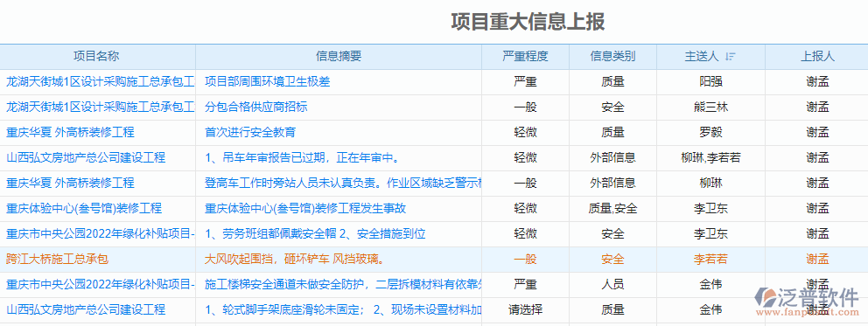The image size is (868, 326).
Task: Open summary 登高车工作时旁站人员未认真负责
Action: 343,184
